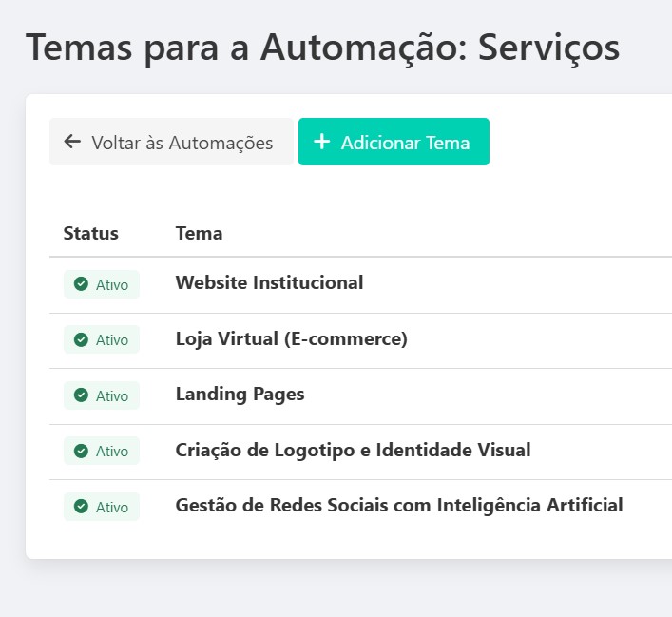Screen dimensions: 672x617
Task: Click the back arrow icon beside Voltar
Action: (72, 142)
